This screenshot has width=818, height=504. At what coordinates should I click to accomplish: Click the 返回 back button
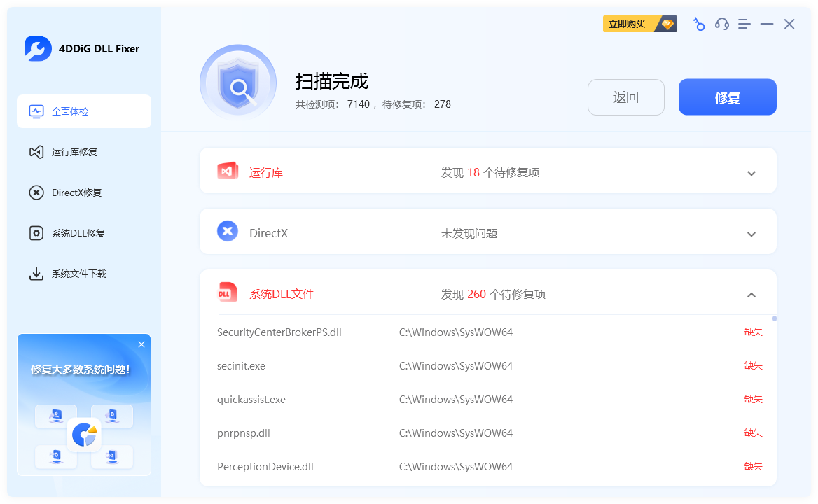pos(626,97)
